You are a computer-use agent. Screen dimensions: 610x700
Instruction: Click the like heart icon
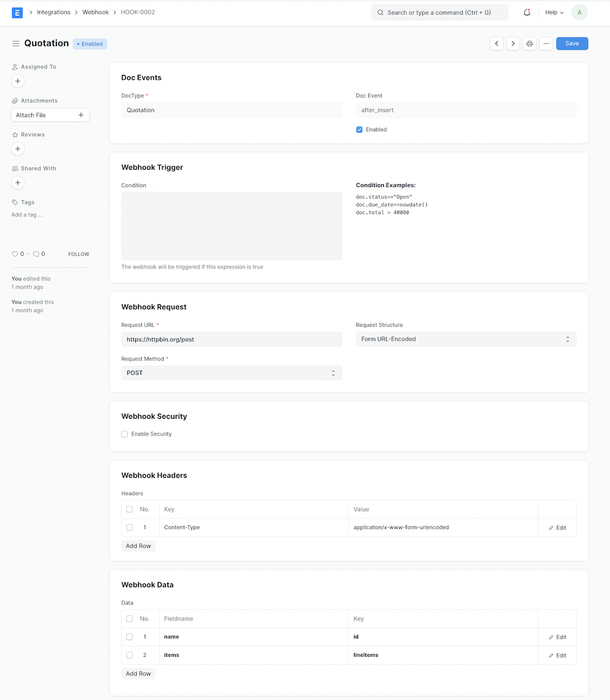point(15,254)
